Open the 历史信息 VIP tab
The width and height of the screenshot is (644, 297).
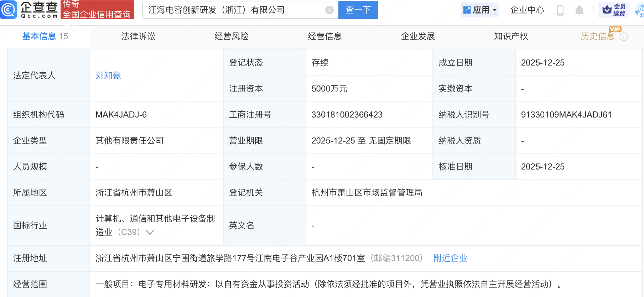click(597, 36)
